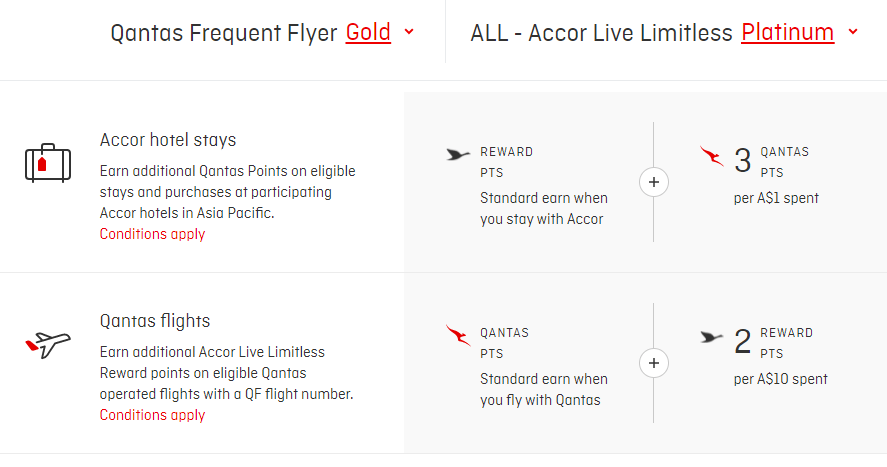The image size is (887, 467).
Task: Select the Accor hotel stays heading
Action: [168, 140]
